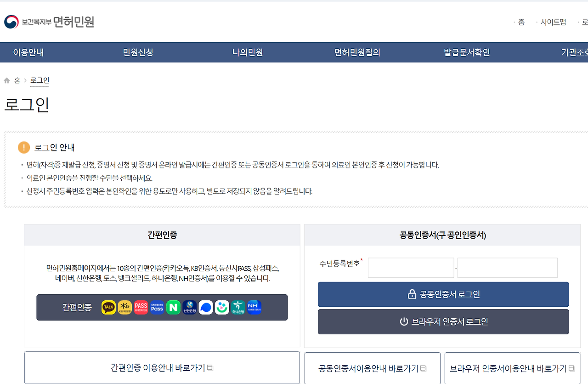Viewport: 588px width, 384px height.
Task: Pick the NH certificate icon
Action: click(x=254, y=307)
